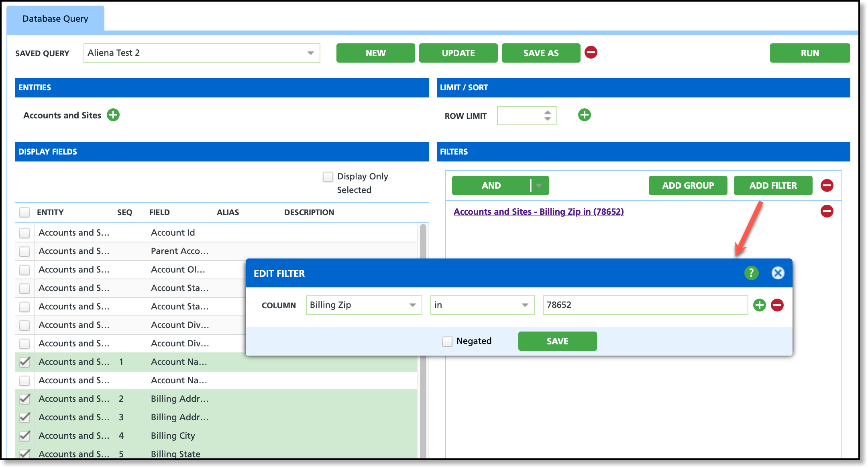
Task: Expand the Billing Zip column dropdown
Action: pos(412,305)
